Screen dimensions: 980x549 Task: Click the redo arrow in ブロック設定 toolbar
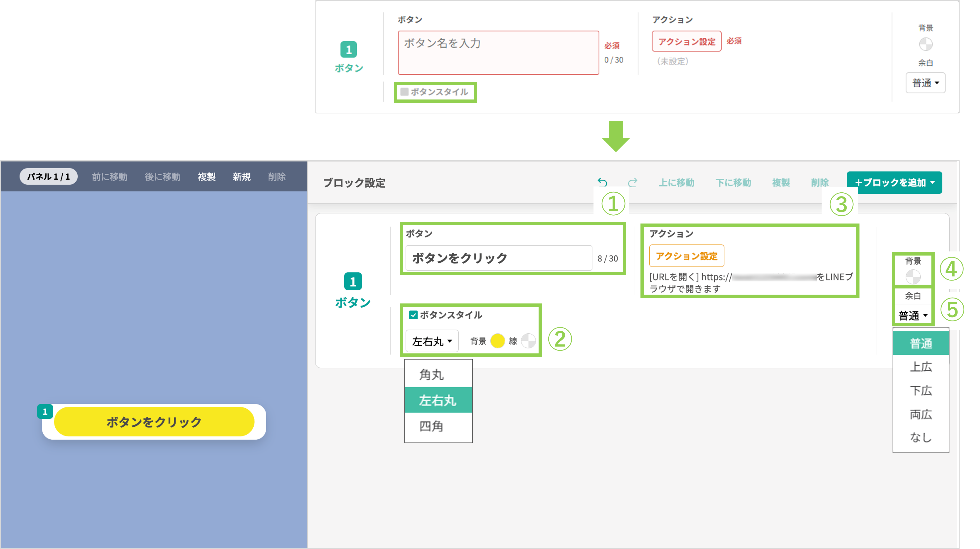[x=632, y=183]
